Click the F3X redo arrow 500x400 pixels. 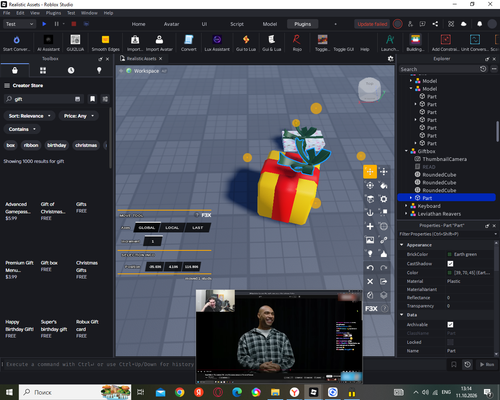point(384,268)
